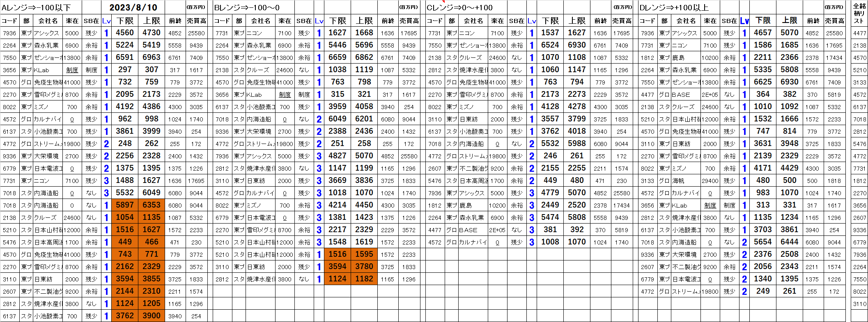Viewport: 868px width, 322px height.
Task: Select cell with lower limit 4560
Action: point(125,33)
